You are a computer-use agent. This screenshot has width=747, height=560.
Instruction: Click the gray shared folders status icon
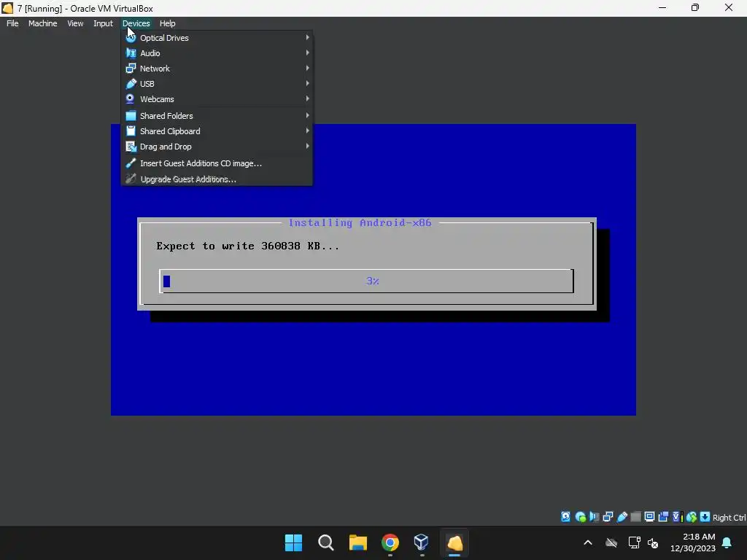click(x=635, y=517)
